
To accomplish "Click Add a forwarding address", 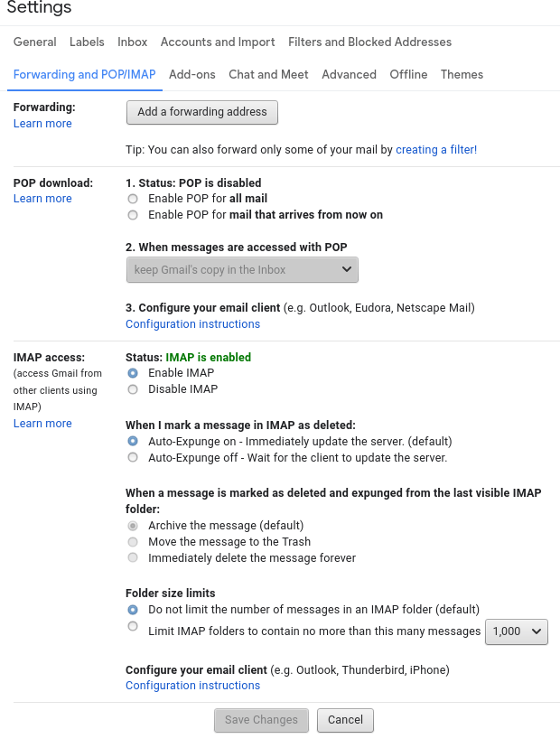I will click(x=201, y=112).
